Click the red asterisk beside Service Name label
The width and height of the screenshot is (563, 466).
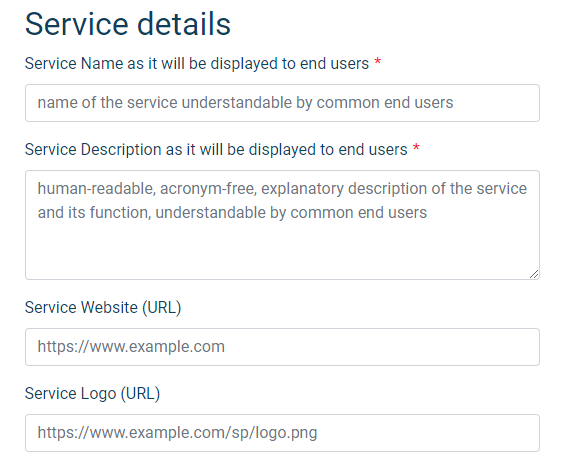coord(377,62)
